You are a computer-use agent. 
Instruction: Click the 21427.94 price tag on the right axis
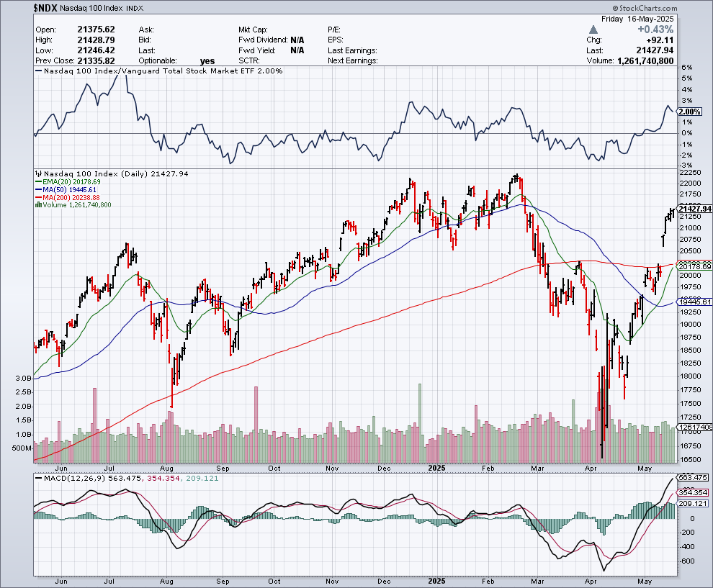[x=695, y=209]
